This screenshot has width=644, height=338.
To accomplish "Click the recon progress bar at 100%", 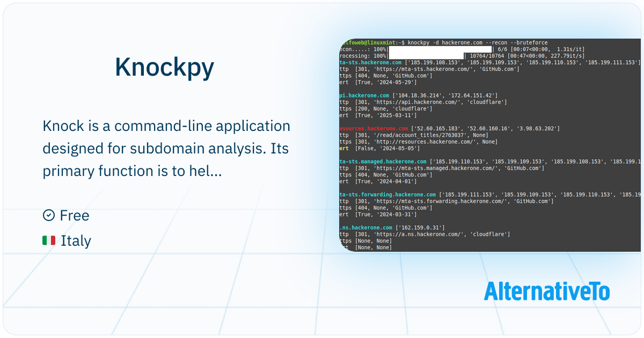I will 439,49.
